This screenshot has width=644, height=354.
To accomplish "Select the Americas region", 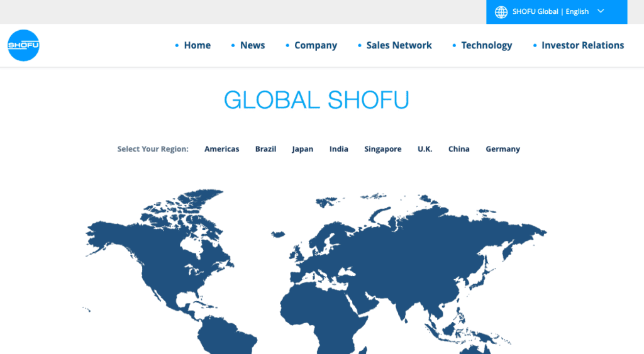I will [222, 149].
